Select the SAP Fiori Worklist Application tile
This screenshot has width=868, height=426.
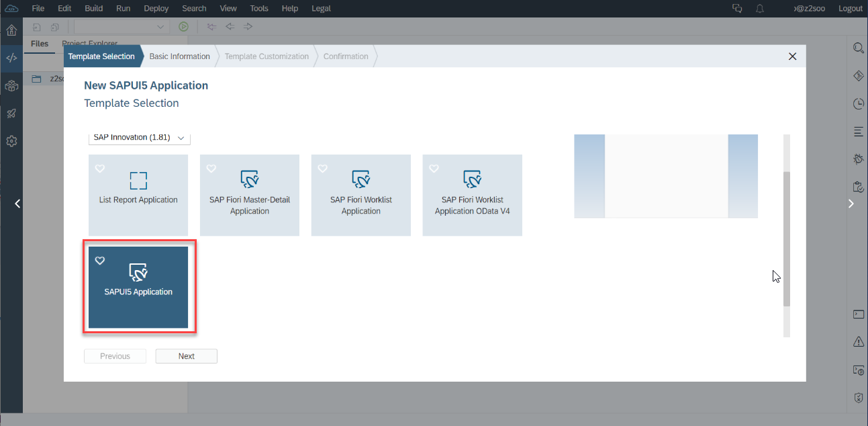361,196
